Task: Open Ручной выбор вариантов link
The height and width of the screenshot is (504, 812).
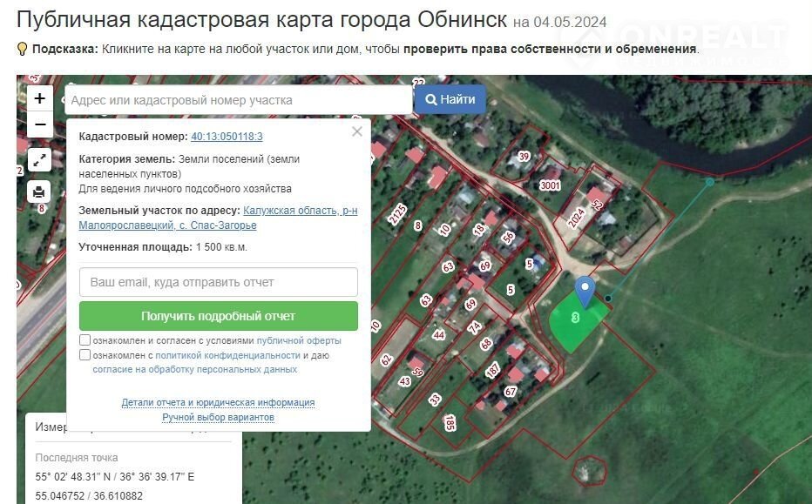Action: click(218, 417)
